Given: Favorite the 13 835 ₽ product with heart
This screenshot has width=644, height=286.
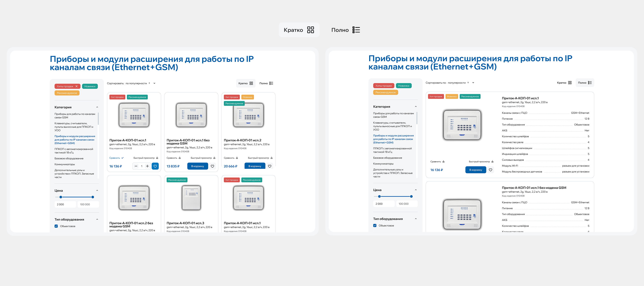Looking at the screenshot, I should [212, 166].
